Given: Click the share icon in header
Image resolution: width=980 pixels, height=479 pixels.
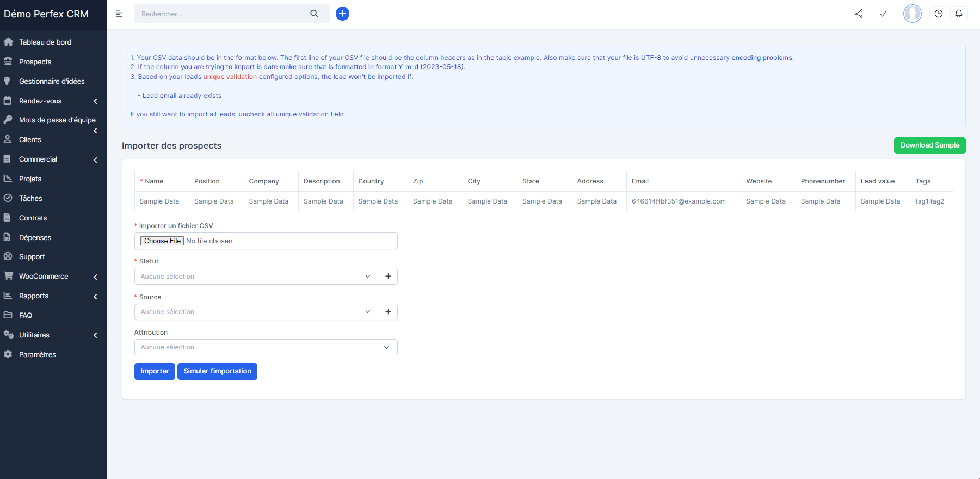Looking at the screenshot, I should (859, 14).
